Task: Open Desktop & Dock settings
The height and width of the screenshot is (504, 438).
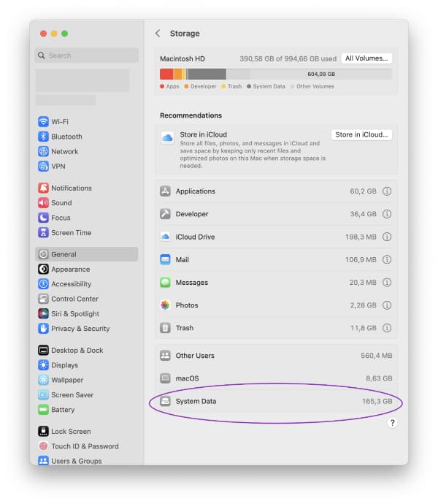Action: (x=71, y=350)
